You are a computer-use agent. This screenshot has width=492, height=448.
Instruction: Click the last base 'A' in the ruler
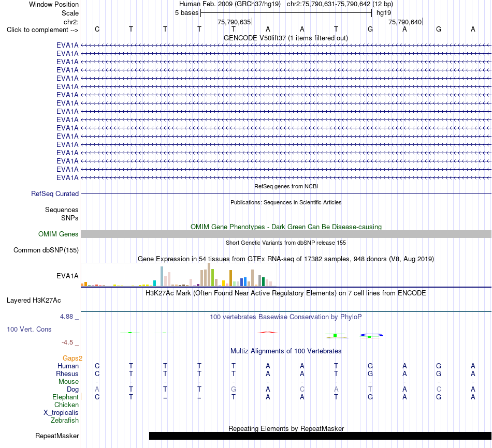pyautogui.click(x=473, y=29)
